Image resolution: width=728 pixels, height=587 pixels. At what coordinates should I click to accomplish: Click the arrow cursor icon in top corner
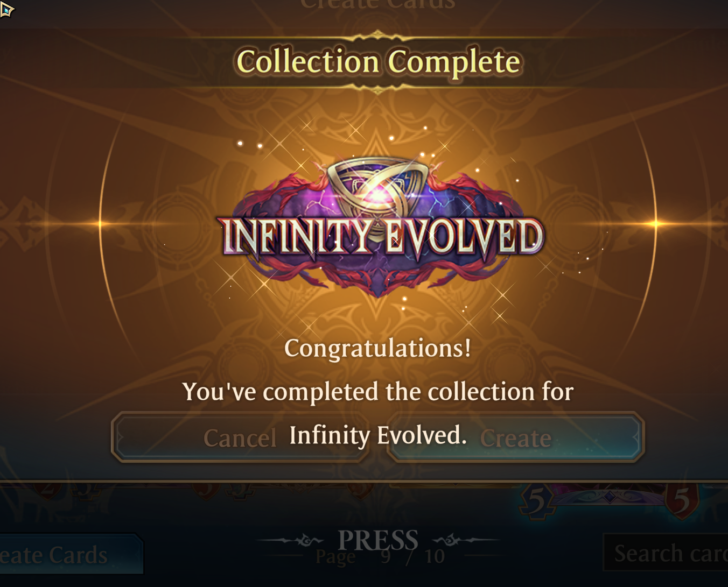pos(6,9)
